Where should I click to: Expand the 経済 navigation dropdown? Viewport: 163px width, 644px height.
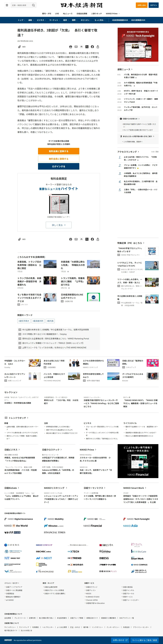click(x=66, y=20)
